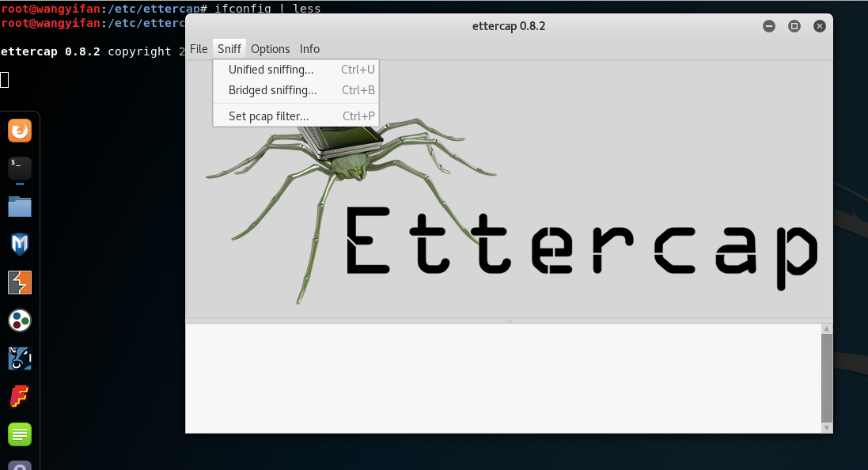The image size is (868, 470).
Task: Launch Faraday from the dock
Action: point(20,396)
